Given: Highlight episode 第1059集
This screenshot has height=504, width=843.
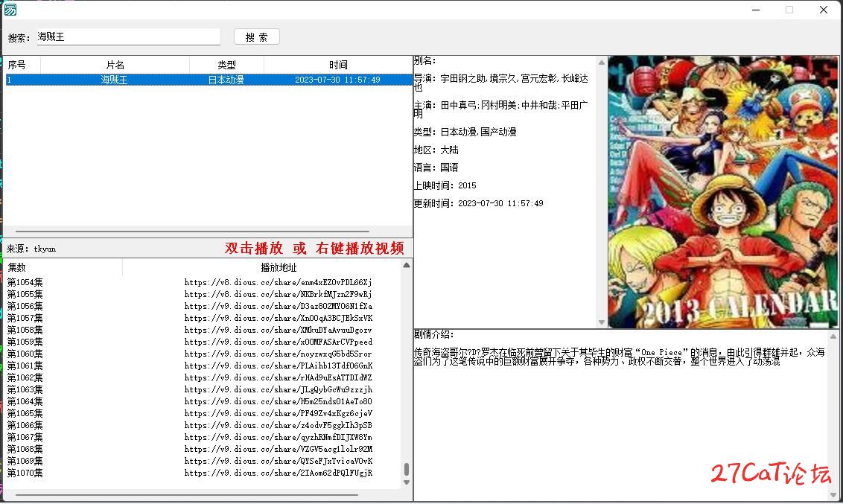Looking at the screenshot, I should click(x=25, y=342).
